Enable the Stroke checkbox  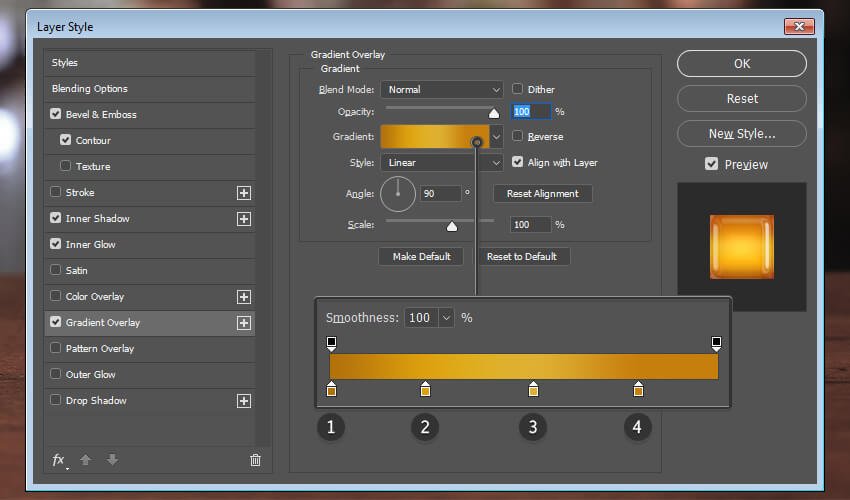pyautogui.click(x=55, y=192)
